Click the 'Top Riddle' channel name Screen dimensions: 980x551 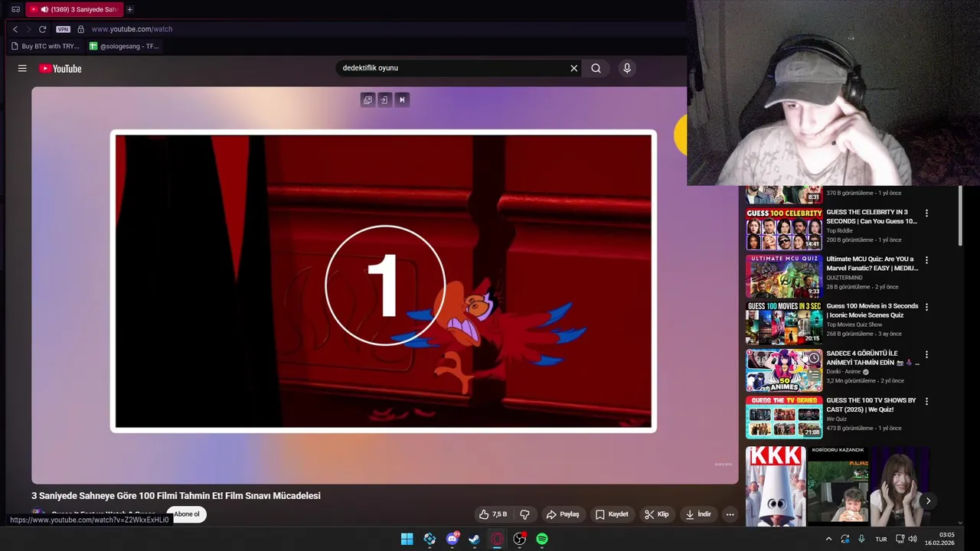839,230
